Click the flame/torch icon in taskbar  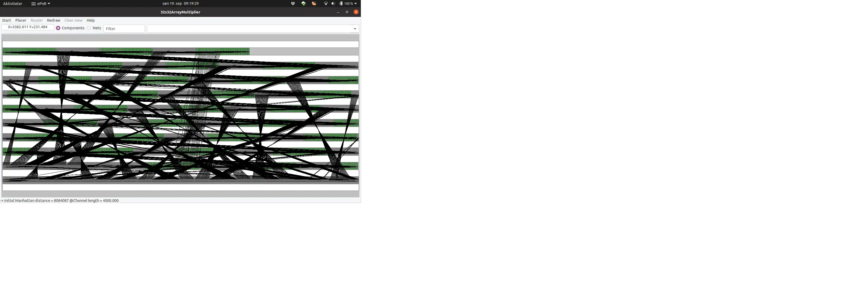[x=314, y=3]
